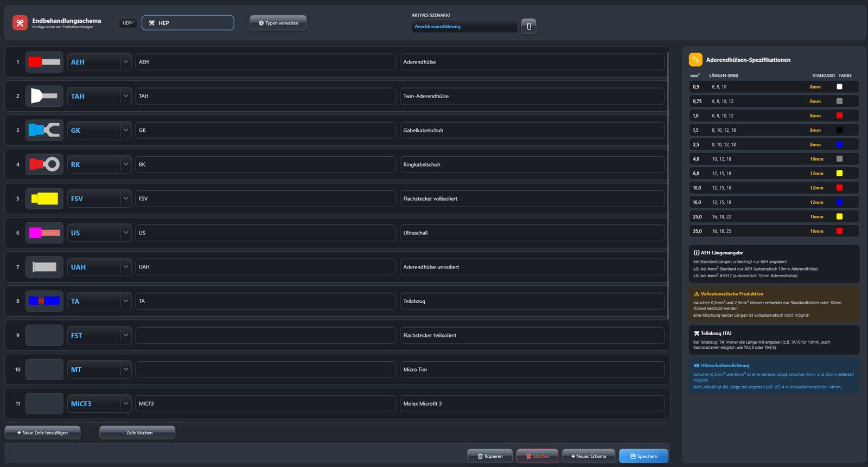Open the HEP schema dropdown
This screenshot has height=467, width=868.
click(128, 23)
